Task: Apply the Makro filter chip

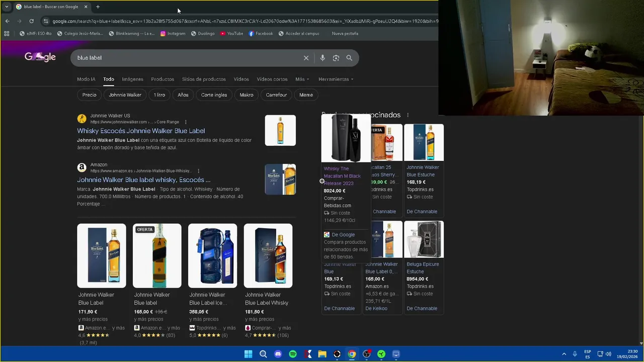Action: click(247, 95)
